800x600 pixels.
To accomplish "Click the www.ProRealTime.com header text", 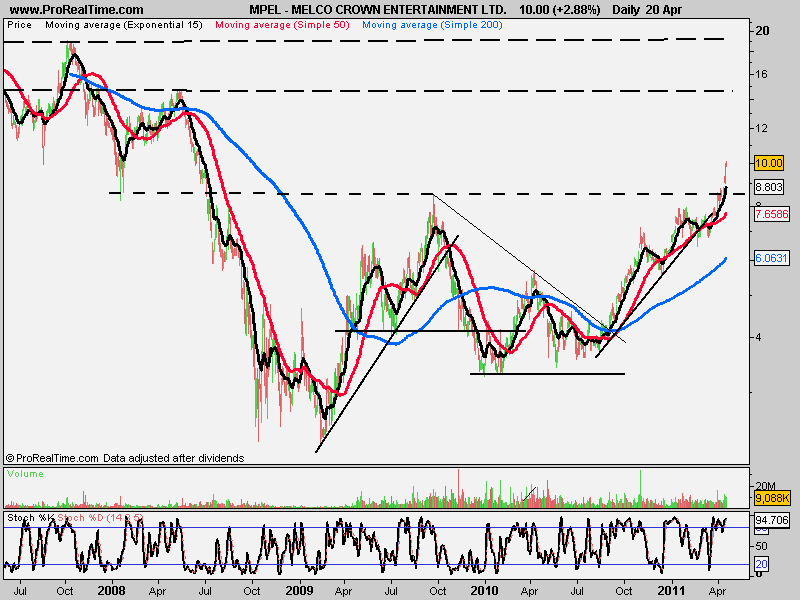I will click(x=77, y=10).
